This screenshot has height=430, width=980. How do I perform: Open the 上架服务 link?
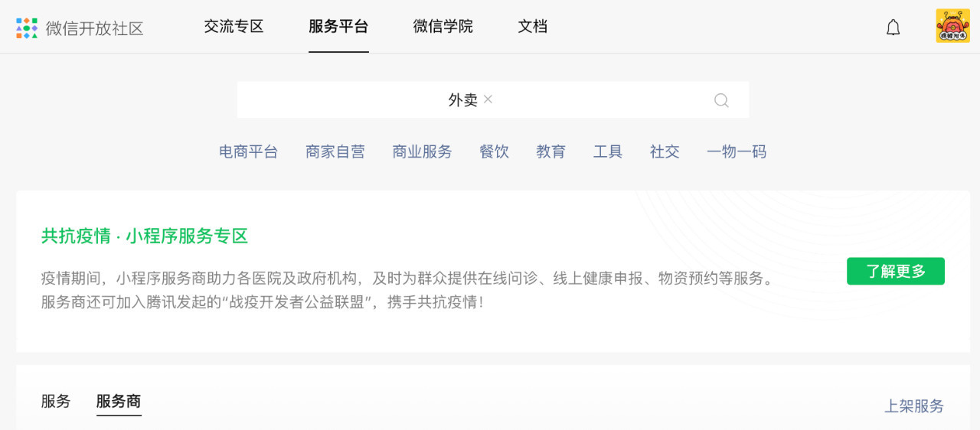click(915, 406)
